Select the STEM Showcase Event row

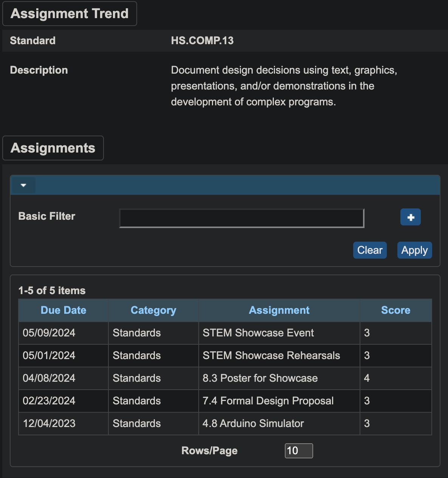(x=258, y=333)
